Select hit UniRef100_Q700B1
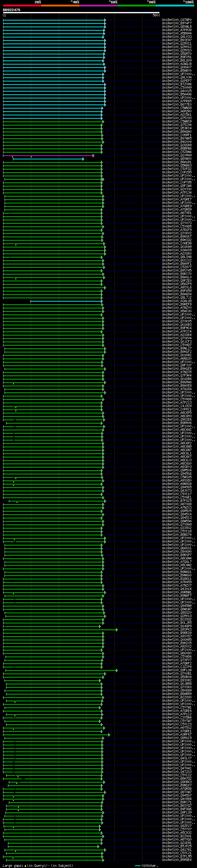This screenshot has width=197, height=868. pyautogui.click(x=177, y=673)
